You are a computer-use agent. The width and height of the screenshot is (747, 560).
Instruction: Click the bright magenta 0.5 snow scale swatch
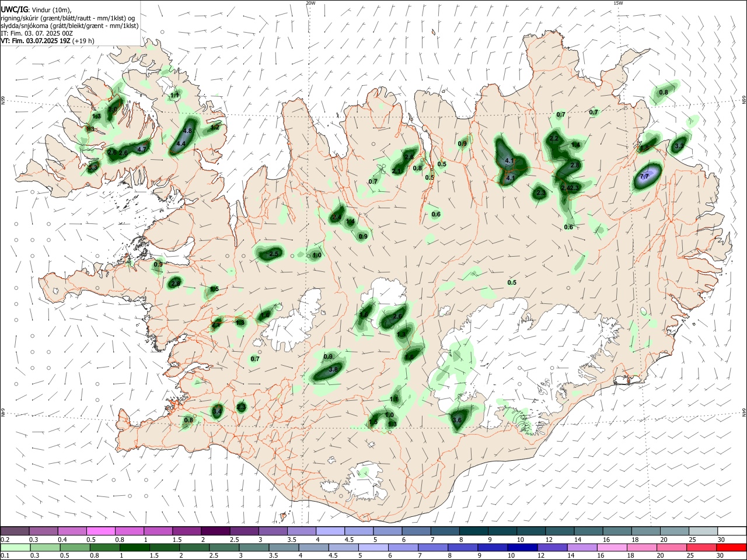click(x=100, y=531)
